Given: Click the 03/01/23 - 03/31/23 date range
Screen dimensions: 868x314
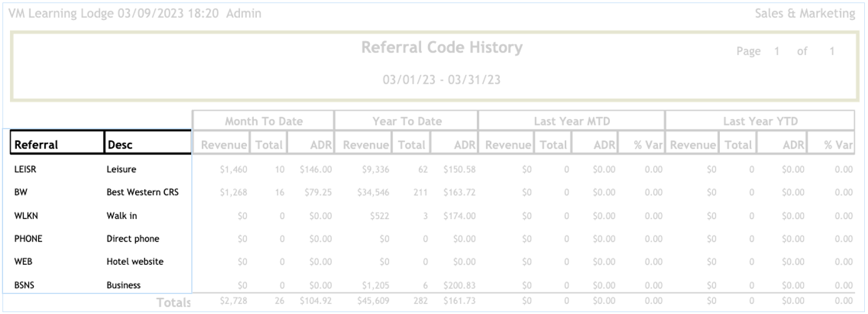Looking at the screenshot, I should 442,81.
